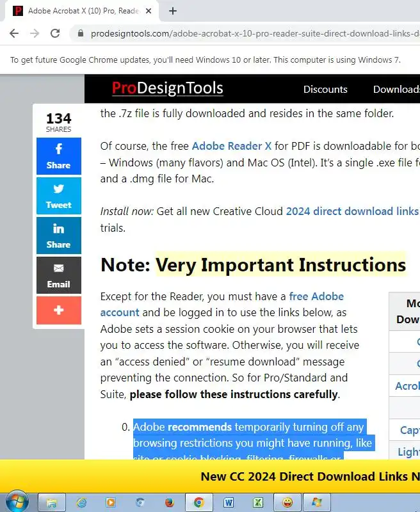The image size is (420, 512).
Task: Click the Acro link in side table
Action: pyautogui.click(x=408, y=386)
